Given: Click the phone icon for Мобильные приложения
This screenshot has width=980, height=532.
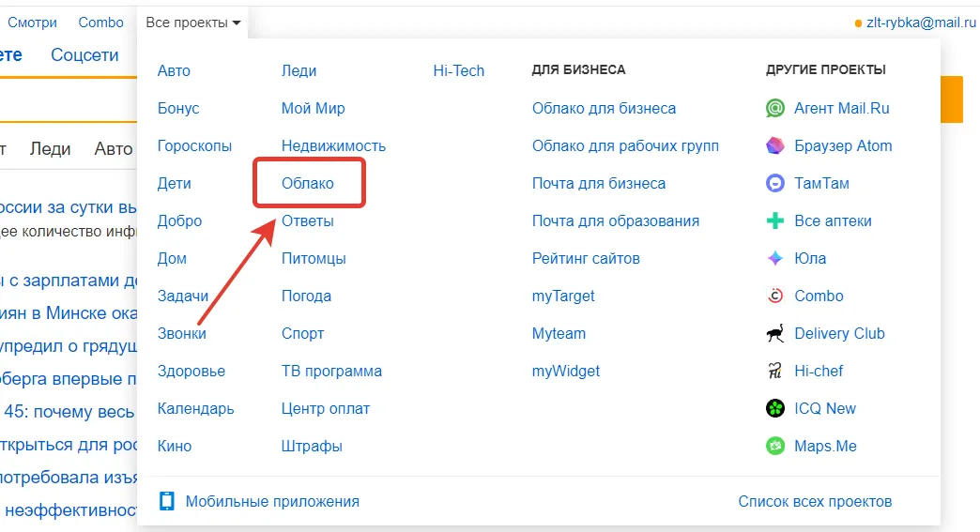Looking at the screenshot, I should click(x=167, y=501).
